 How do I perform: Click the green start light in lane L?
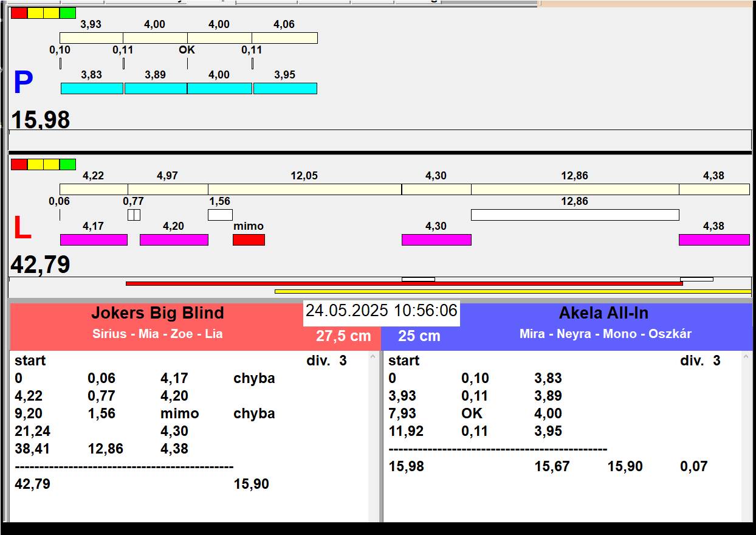[x=68, y=164]
